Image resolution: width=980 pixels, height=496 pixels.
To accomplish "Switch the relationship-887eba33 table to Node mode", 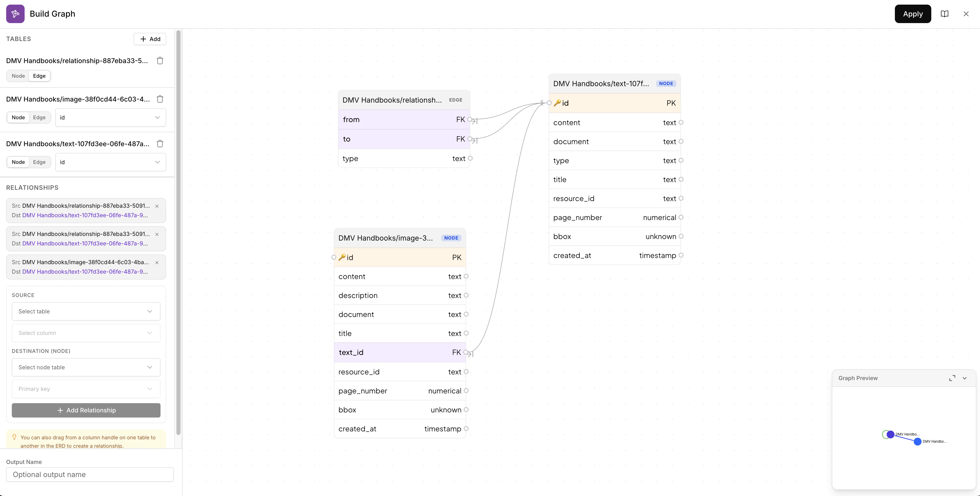I will pos(18,76).
